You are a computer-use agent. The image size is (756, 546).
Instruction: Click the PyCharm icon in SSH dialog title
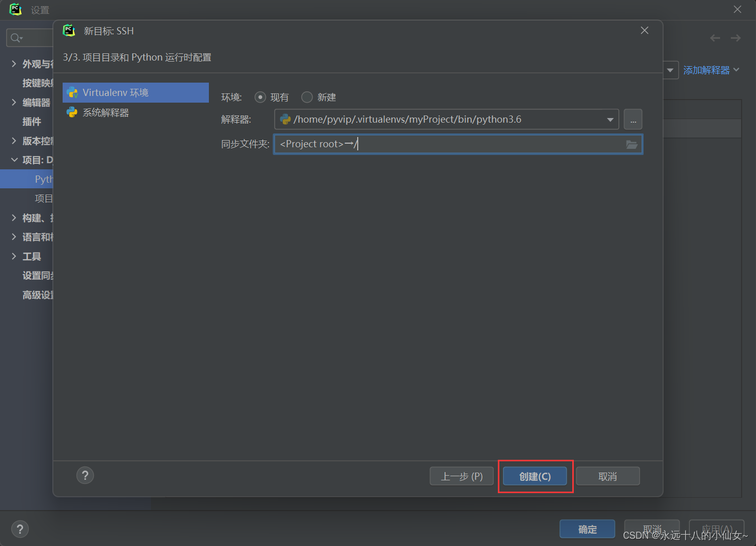69,30
